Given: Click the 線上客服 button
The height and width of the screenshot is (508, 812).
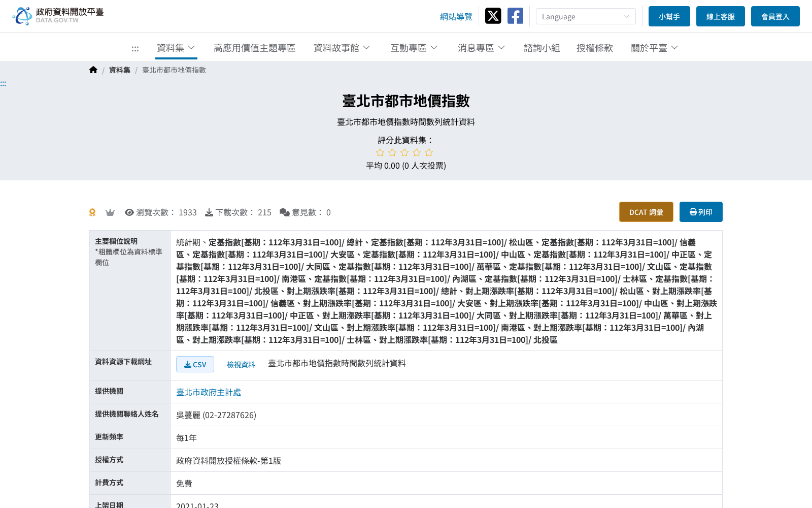Looking at the screenshot, I should point(721,16).
